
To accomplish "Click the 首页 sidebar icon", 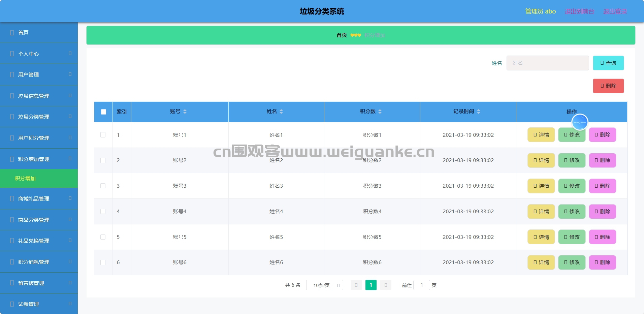I will tap(12, 33).
